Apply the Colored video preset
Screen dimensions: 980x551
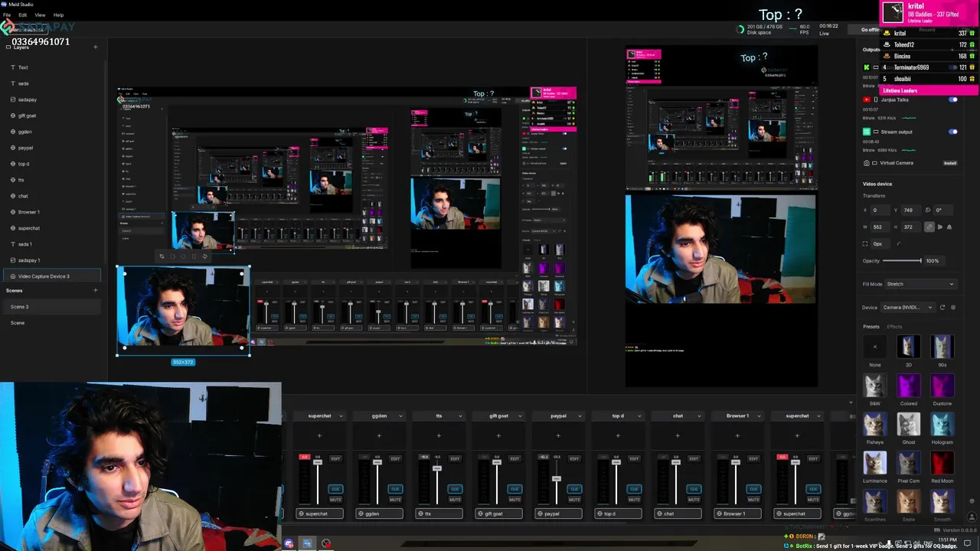(x=909, y=385)
